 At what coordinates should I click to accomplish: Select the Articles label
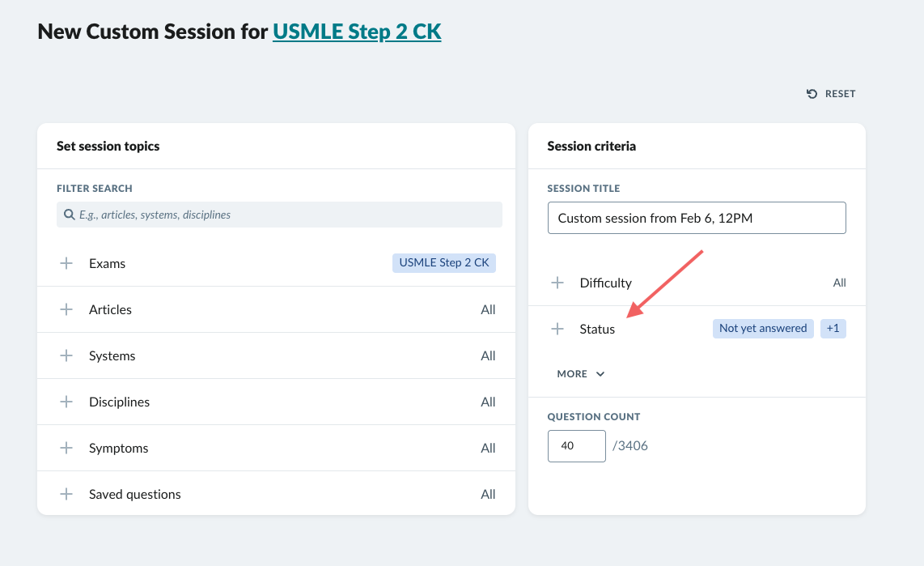click(x=110, y=309)
